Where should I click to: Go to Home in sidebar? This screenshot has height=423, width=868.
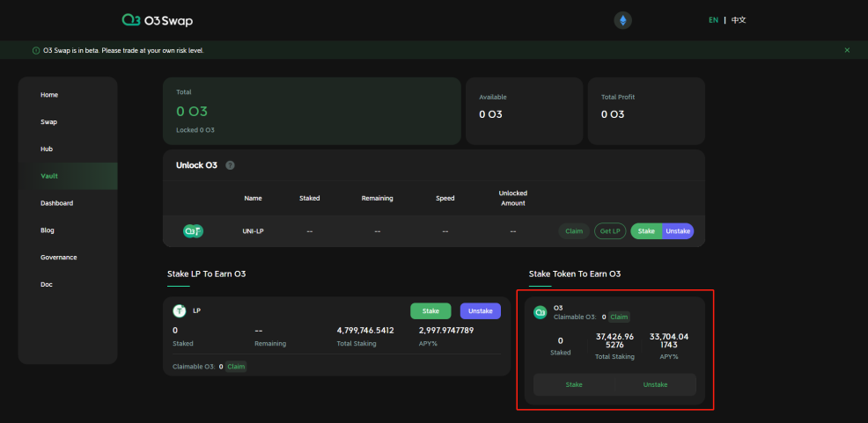49,95
